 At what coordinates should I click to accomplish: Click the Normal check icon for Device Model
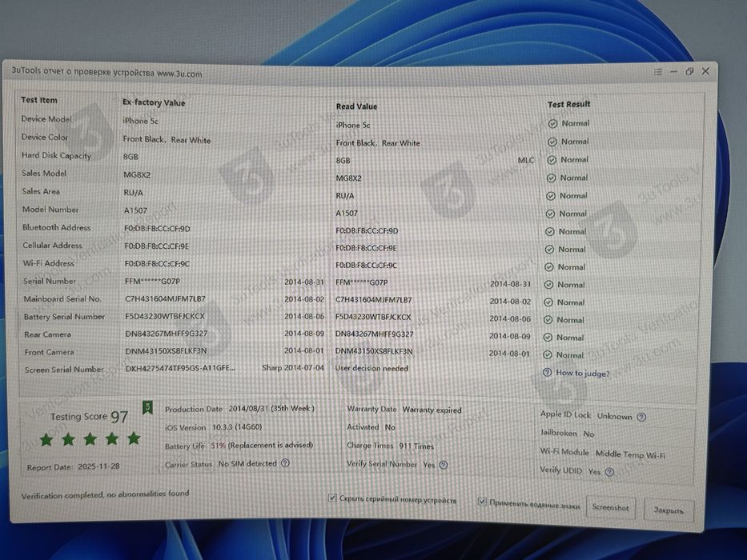[x=552, y=124]
